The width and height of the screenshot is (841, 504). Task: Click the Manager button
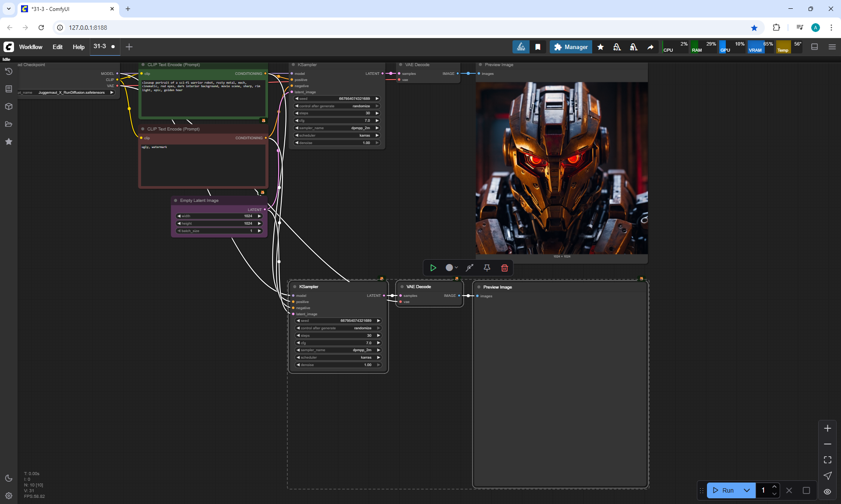(x=571, y=47)
